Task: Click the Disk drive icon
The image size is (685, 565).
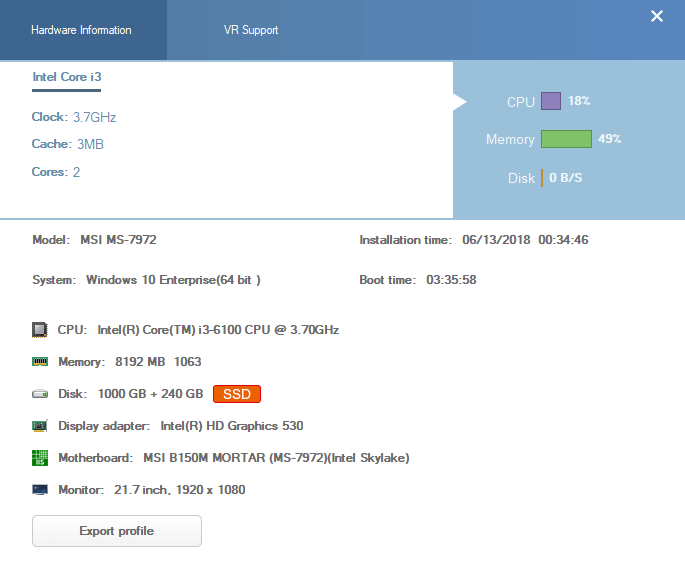Action: click(40, 394)
